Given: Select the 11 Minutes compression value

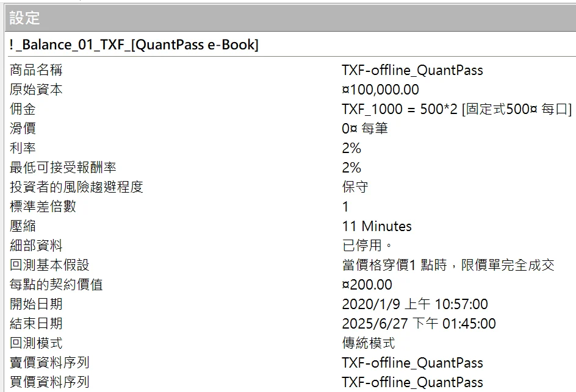Looking at the screenshot, I should [x=377, y=226].
